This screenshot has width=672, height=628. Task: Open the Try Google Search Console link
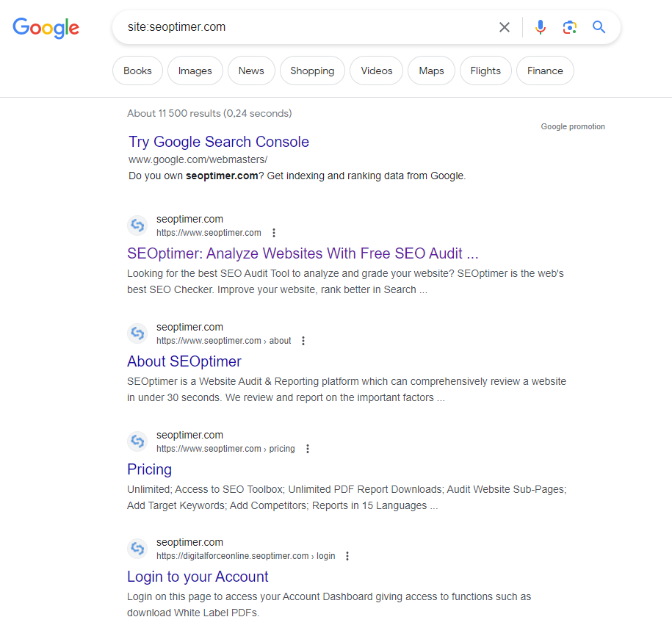[x=219, y=142]
